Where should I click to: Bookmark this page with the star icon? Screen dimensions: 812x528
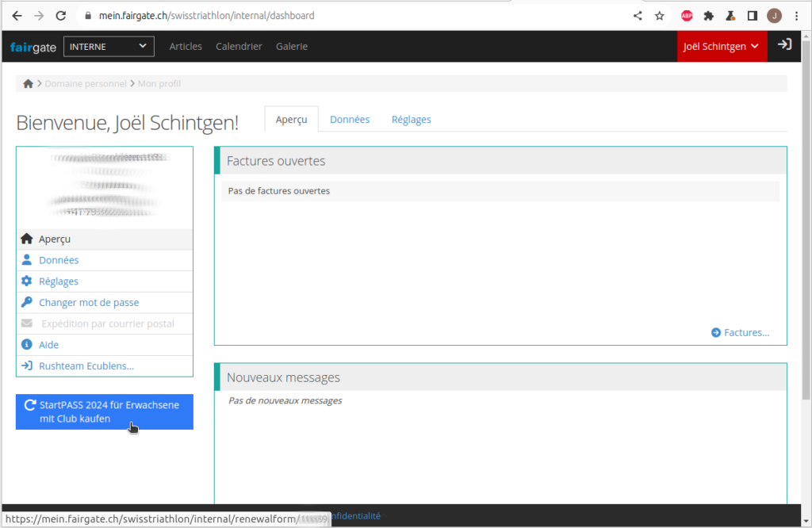tap(659, 16)
